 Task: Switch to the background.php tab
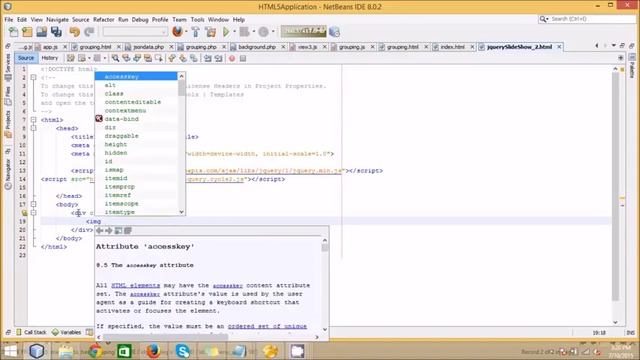257,47
